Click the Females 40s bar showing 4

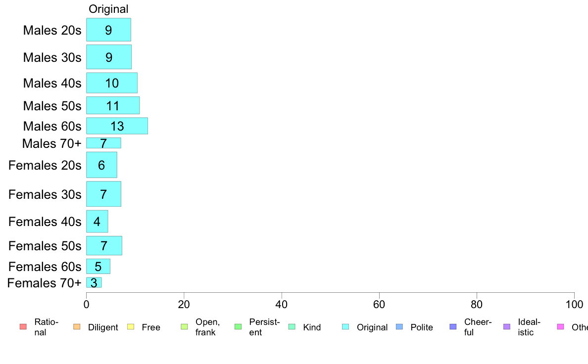coord(97,222)
